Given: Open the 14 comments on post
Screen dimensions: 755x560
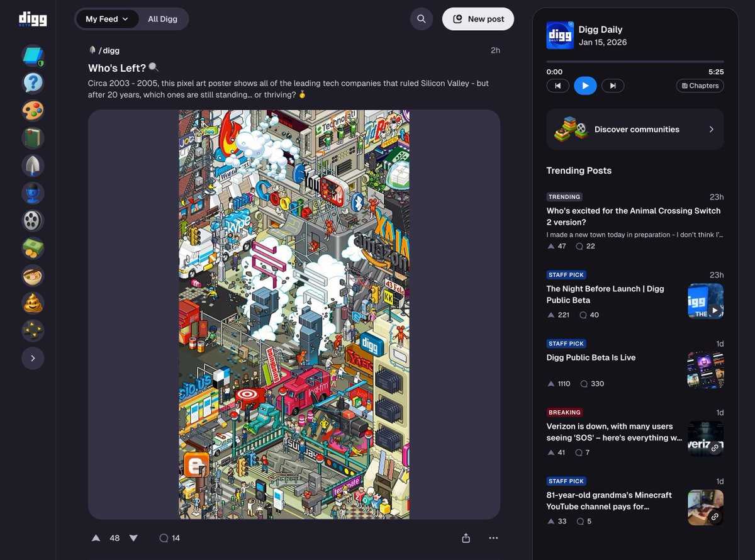Looking at the screenshot, I should (170, 538).
